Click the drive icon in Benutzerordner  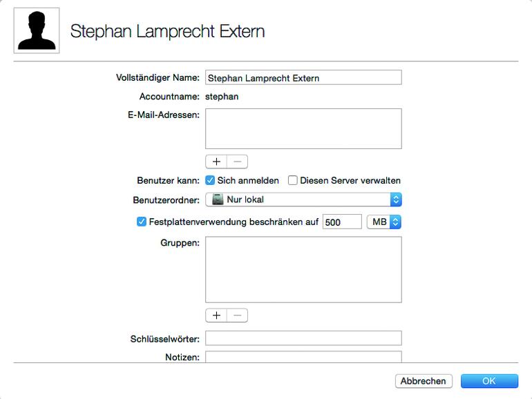click(x=218, y=199)
